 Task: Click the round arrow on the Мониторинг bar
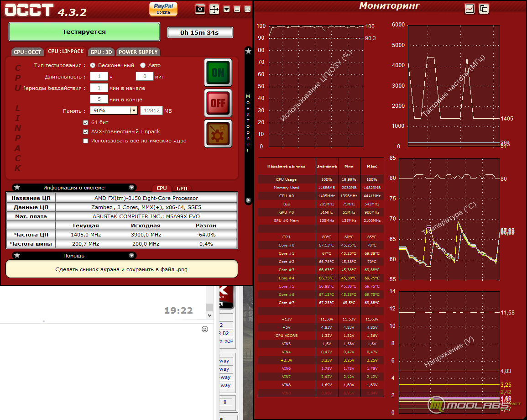[248, 200]
